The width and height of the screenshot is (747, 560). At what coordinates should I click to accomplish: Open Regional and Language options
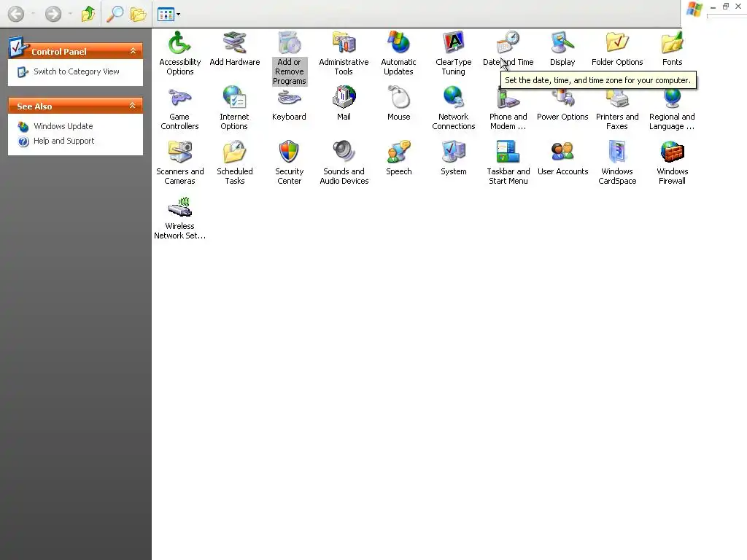[672, 108]
